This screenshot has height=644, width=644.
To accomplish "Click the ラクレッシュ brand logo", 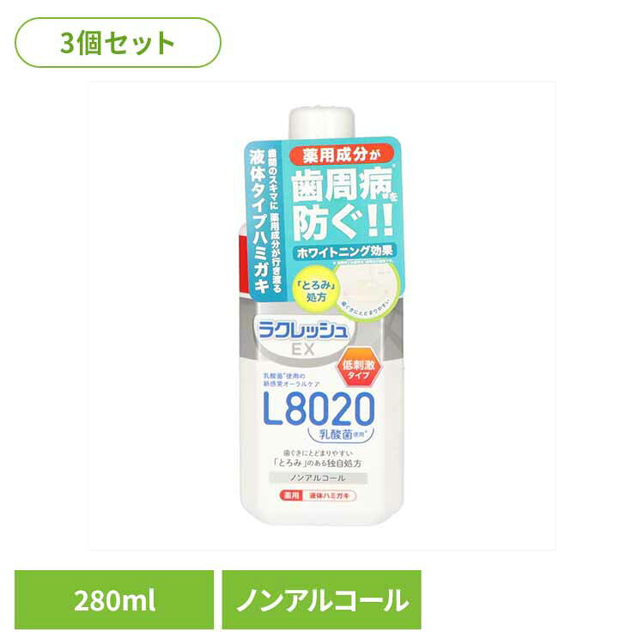I will (303, 331).
